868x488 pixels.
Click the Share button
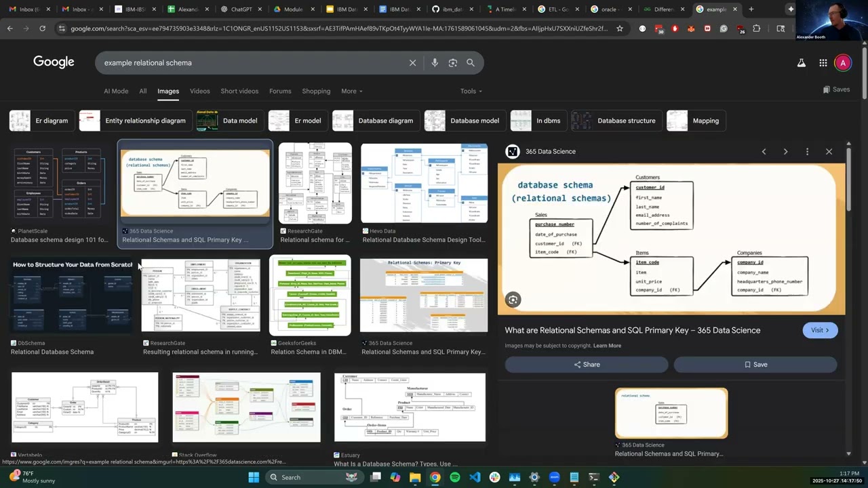coord(587,364)
